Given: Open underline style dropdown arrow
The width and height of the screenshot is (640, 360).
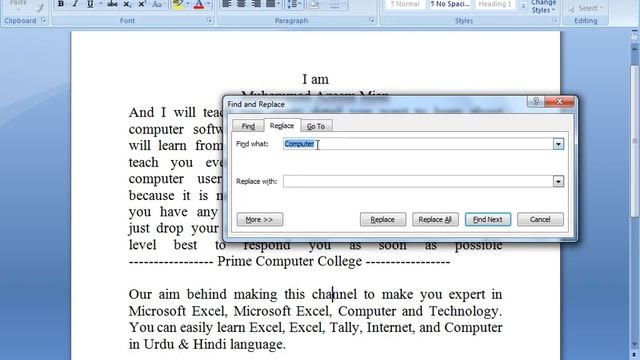Looking at the screenshot, I should 100,4.
